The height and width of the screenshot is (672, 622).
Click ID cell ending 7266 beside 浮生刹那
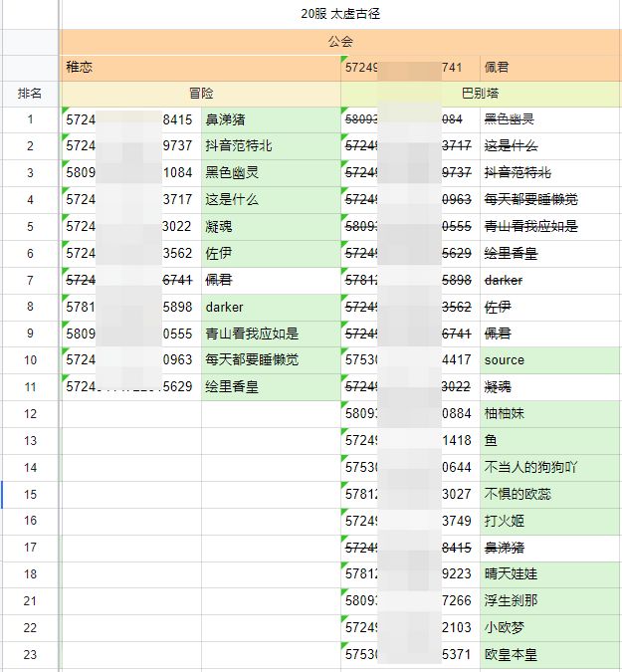click(410, 601)
